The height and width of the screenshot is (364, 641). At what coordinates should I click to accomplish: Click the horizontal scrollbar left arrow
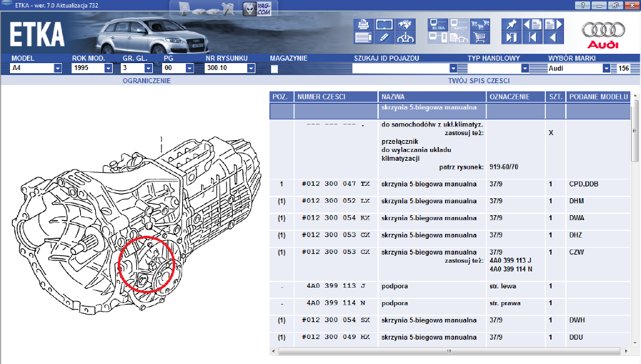[x=273, y=351]
